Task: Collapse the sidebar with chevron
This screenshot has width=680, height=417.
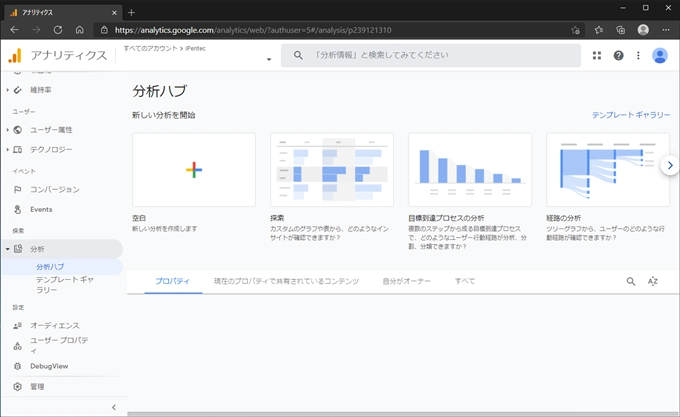Action: 114,407
